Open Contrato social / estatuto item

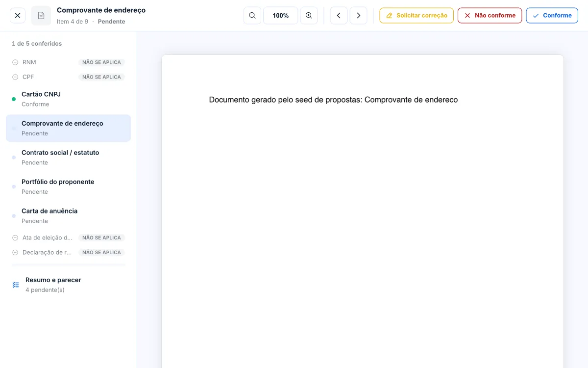pyautogui.click(x=69, y=158)
